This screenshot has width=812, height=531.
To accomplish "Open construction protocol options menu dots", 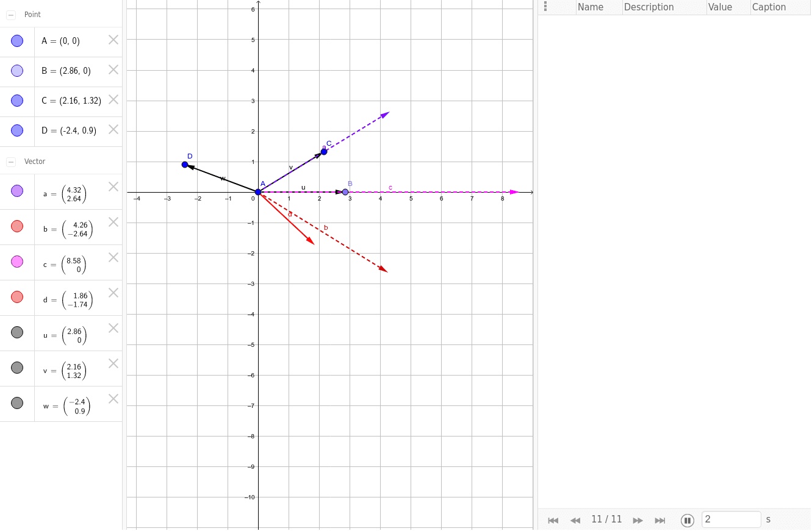I will 545,7.
